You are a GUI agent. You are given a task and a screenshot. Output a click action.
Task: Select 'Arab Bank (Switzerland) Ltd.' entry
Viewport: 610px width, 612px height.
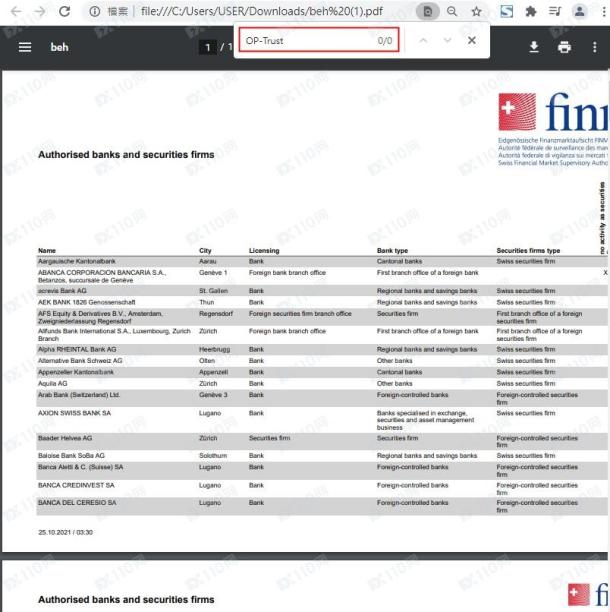[79, 395]
